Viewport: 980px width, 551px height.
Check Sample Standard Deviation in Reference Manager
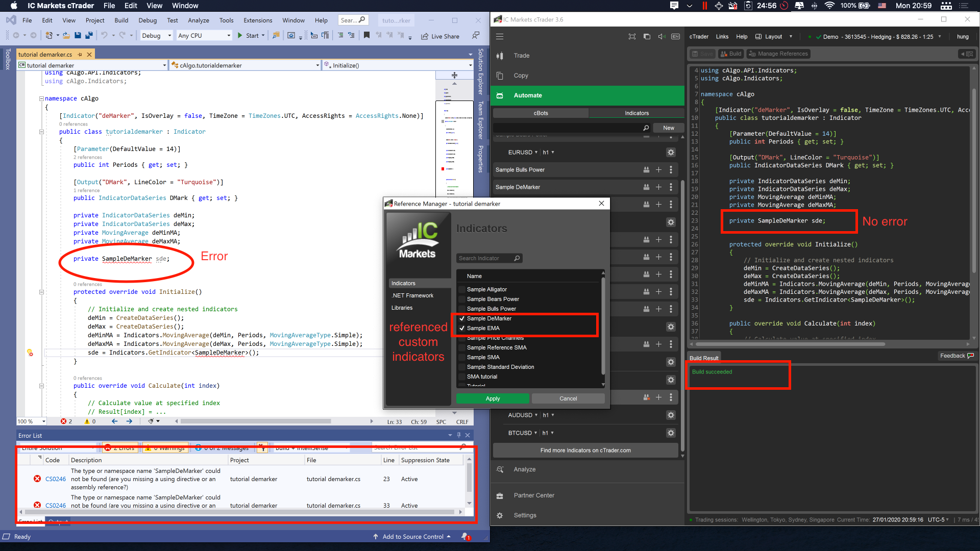(462, 367)
